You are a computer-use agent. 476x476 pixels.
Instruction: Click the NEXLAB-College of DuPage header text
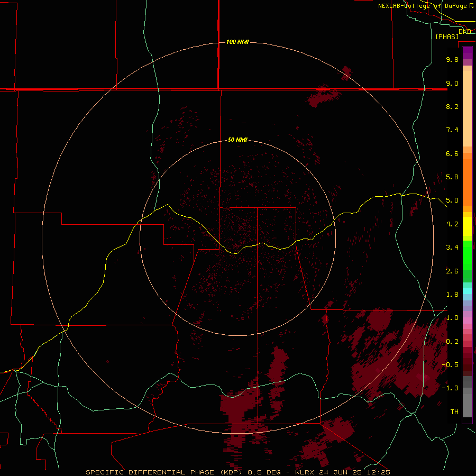(x=422, y=6)
